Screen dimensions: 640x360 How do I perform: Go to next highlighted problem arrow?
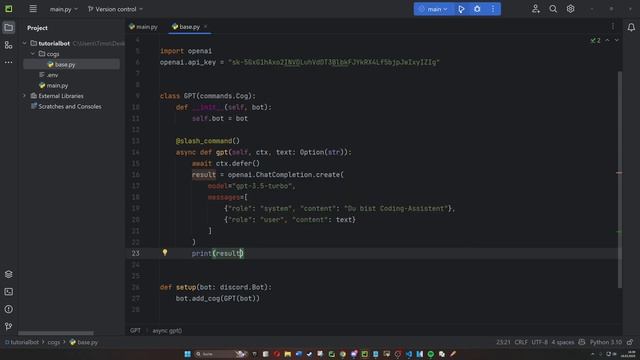(617, 40)
